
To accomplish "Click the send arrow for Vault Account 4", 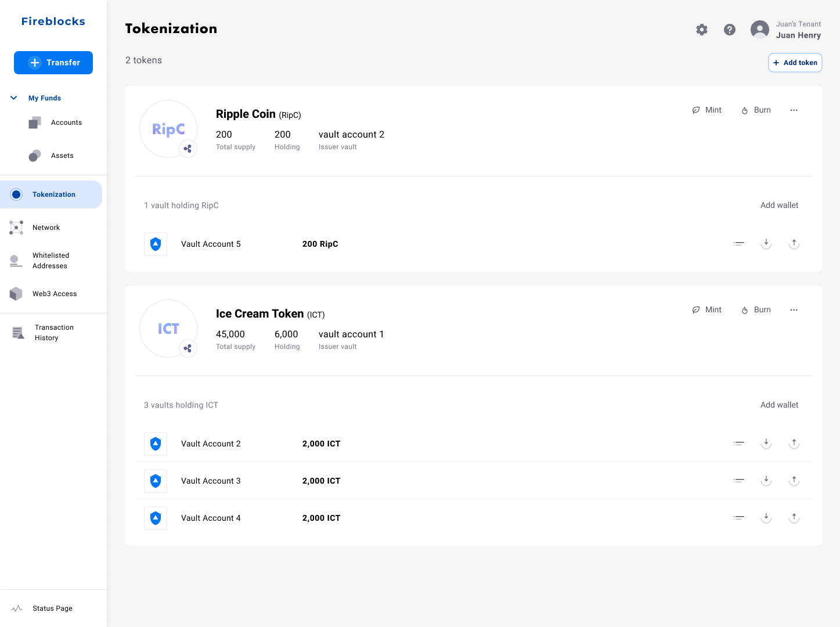I will pyautogui.click(x=794, y=518).
